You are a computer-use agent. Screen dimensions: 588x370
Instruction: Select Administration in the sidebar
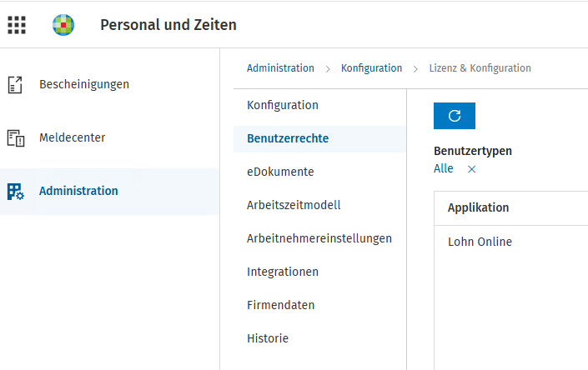[x=109, y=192]
